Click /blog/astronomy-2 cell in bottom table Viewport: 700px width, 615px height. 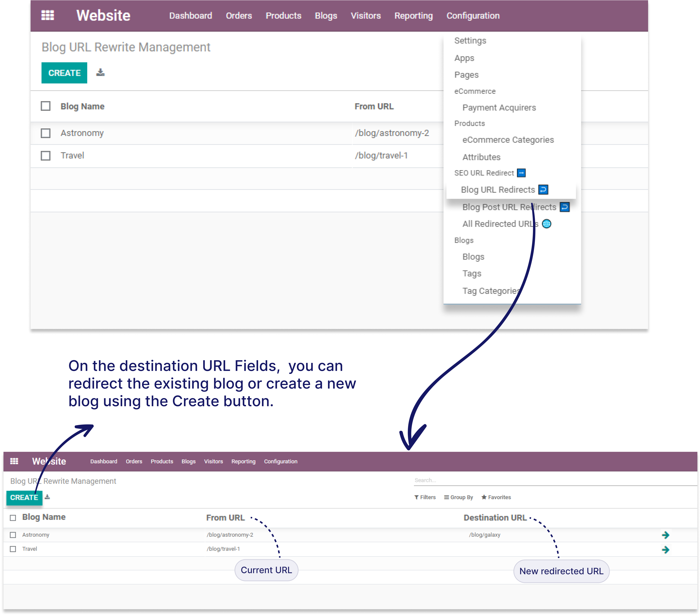(230, 535)
